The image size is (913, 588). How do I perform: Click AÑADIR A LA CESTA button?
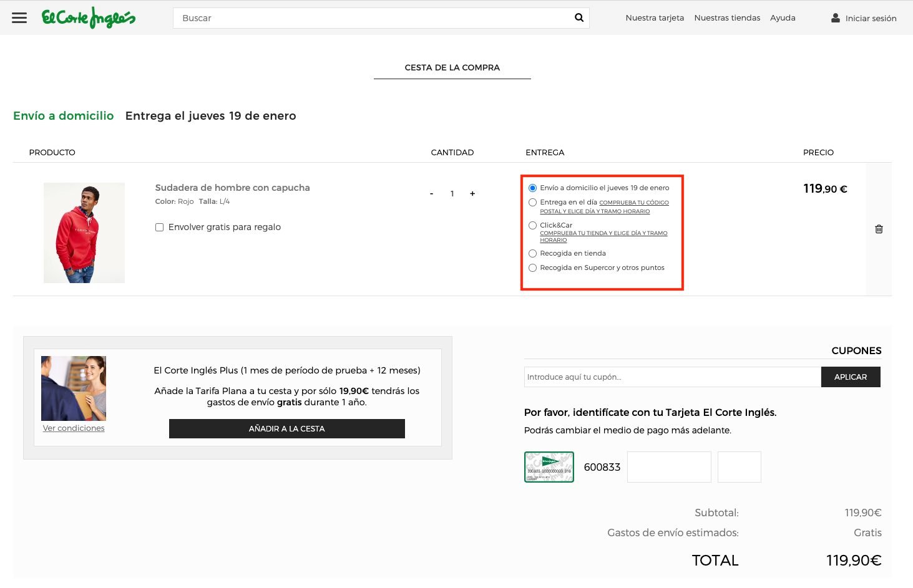pyautogui.click(x=287, y=428)
